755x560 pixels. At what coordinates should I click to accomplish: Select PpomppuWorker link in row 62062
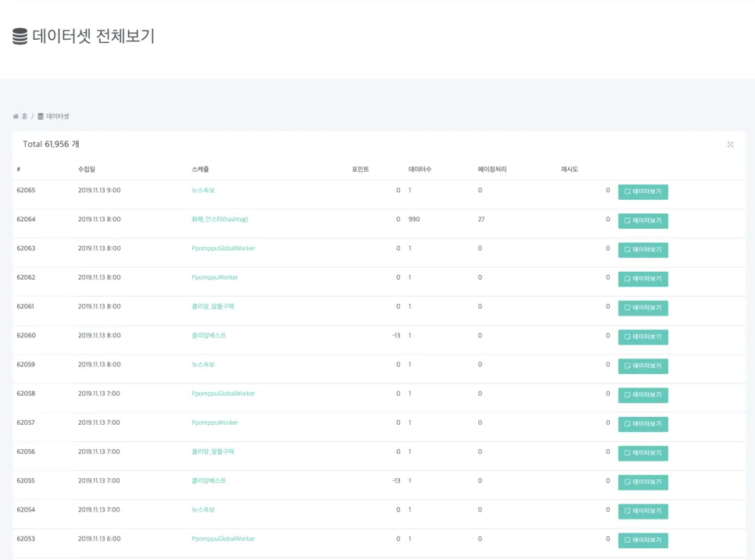[x=214, y=277]
